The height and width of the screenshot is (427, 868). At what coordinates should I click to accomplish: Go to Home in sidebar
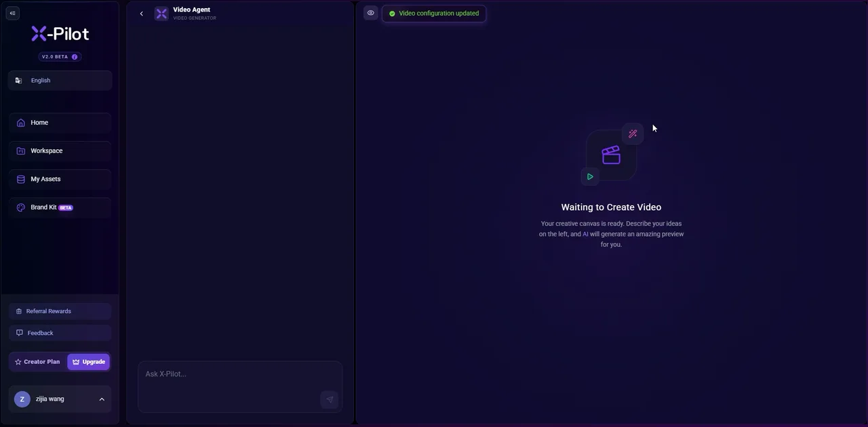point(60,123)
